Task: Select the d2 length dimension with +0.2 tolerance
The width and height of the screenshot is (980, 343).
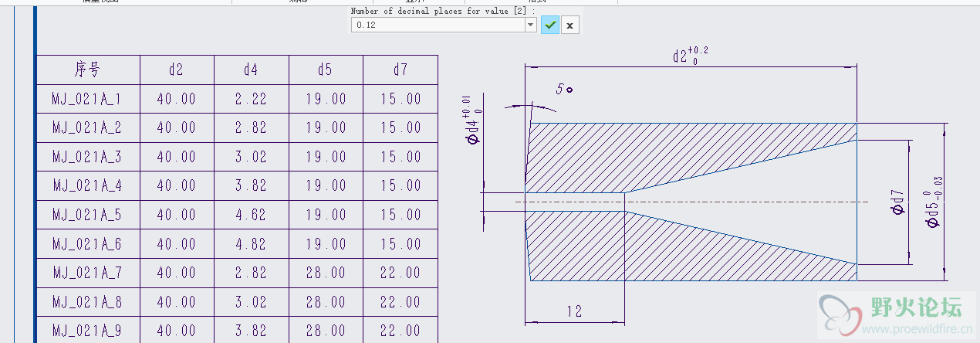Action: click(x=690, y=55)
